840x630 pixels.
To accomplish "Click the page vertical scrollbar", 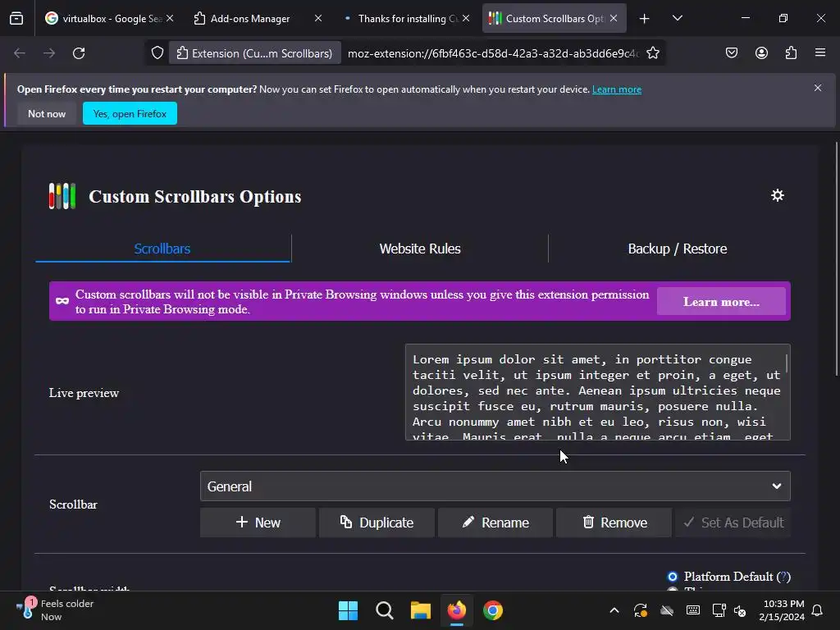I will click(836, 258).
